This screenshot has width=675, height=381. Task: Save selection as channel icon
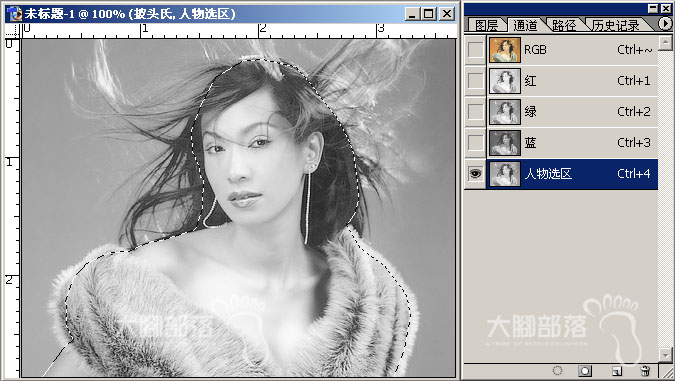pyautogui.click(x=585, y=371)
